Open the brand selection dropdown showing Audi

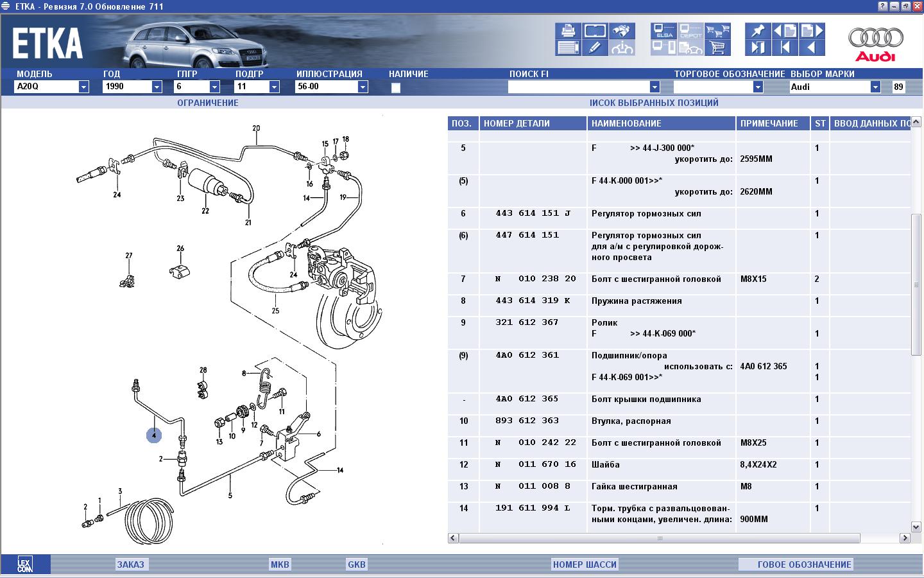[875, 87]
